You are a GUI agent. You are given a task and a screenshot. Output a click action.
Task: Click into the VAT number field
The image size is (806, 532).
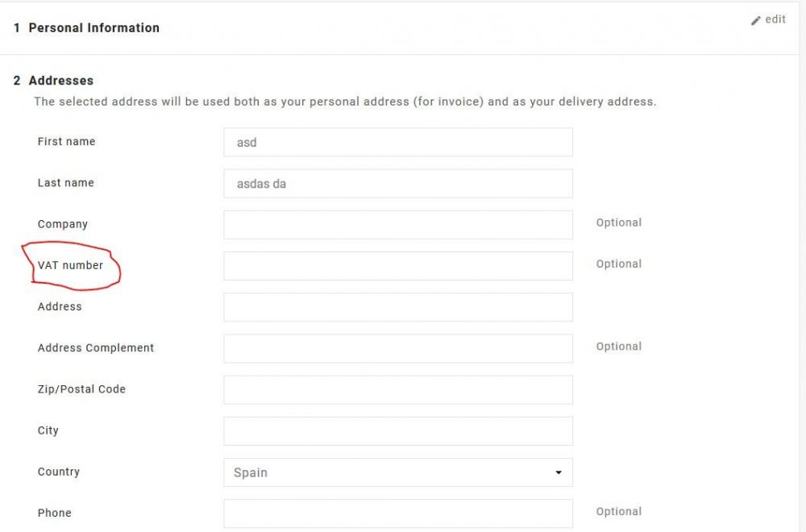(x=398, y=266)
